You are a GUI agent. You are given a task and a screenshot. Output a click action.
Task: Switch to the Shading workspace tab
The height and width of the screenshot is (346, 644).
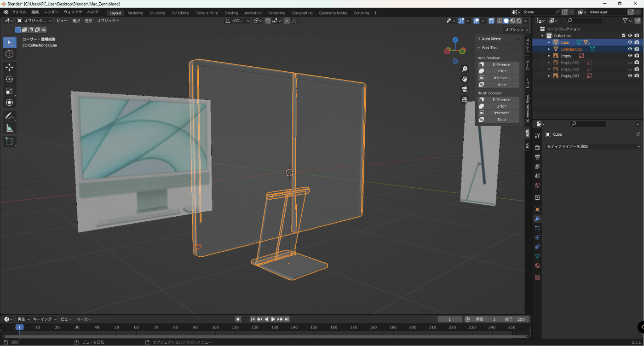[x=231, y=13]
